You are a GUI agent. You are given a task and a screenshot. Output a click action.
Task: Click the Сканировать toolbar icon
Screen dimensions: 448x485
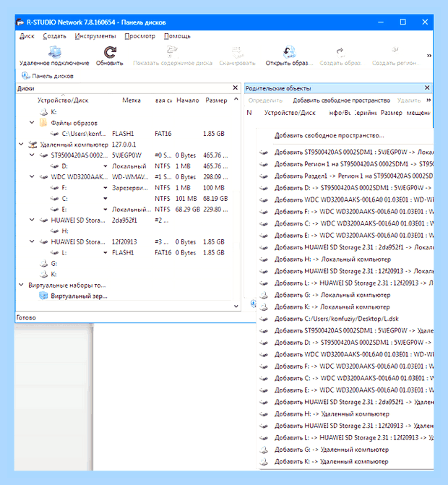(237, 52)
